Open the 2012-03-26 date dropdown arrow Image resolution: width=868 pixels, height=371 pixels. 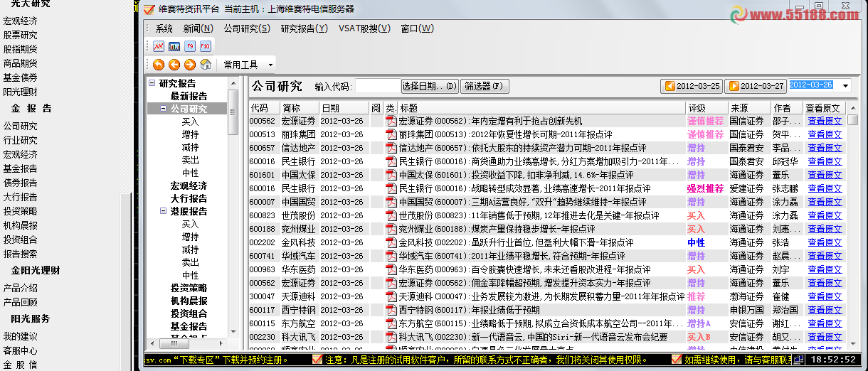[845, 86]
